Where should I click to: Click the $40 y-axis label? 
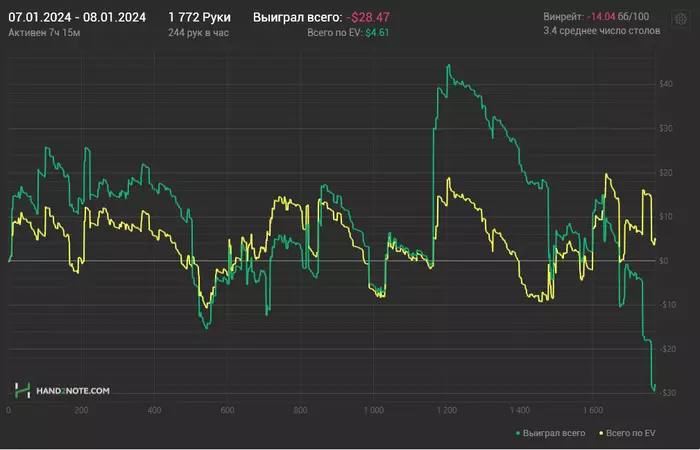666,84
